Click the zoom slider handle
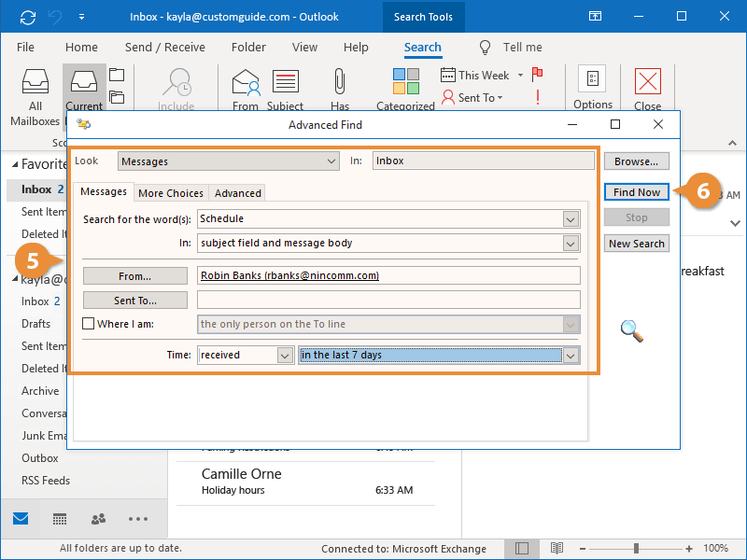747x560 pixels. [636, 549]
